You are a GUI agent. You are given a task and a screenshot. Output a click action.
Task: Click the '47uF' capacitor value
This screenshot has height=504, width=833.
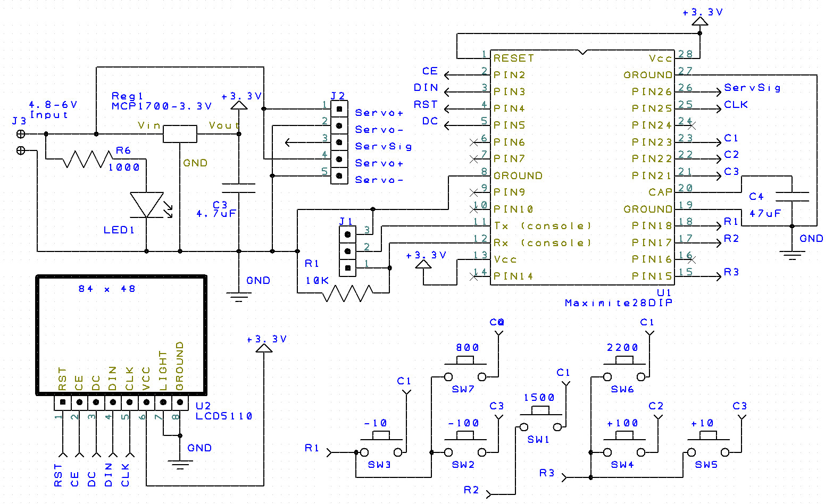pyautogui.click(x=765, y=213)
